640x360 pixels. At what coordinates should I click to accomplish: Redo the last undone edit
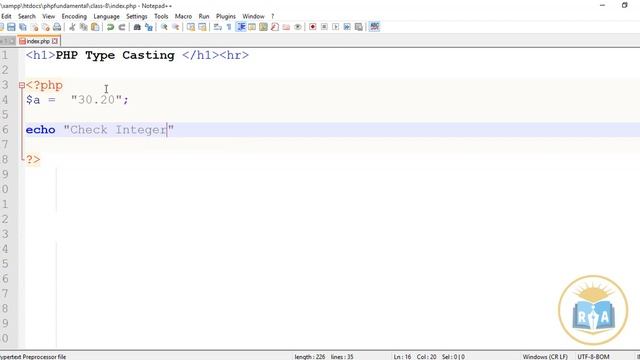point(122,27)
